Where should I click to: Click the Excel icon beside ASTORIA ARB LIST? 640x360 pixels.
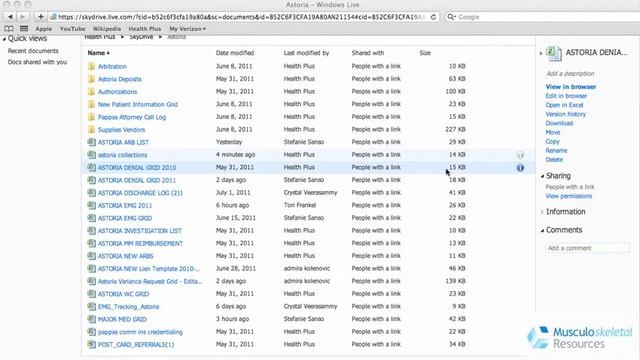(x=91, y=142)
